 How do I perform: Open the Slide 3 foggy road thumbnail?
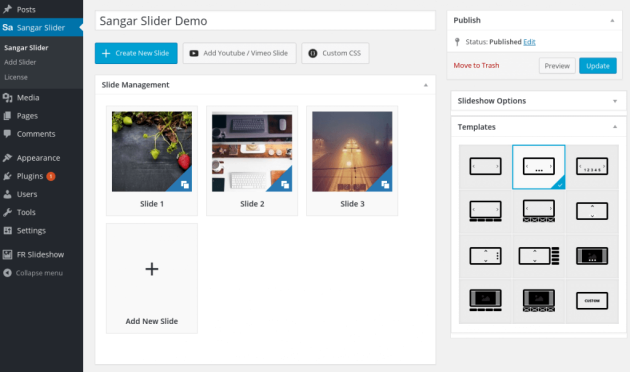pos(352,151)
